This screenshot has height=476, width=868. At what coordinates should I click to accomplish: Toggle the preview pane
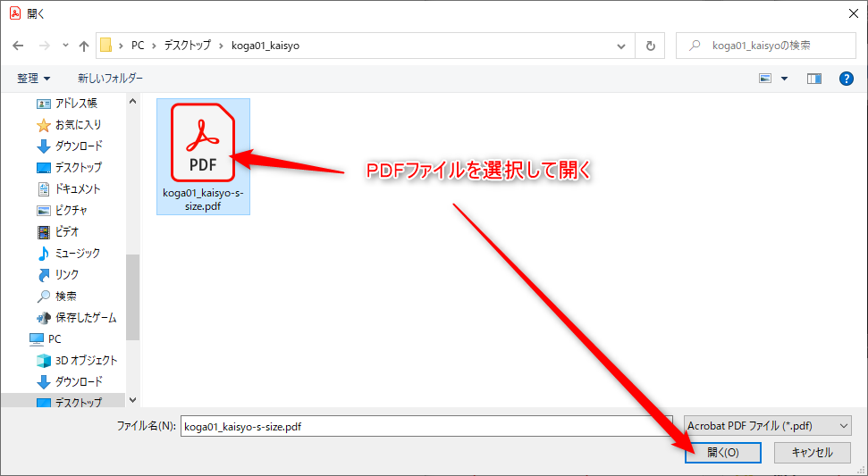[814, 79]
